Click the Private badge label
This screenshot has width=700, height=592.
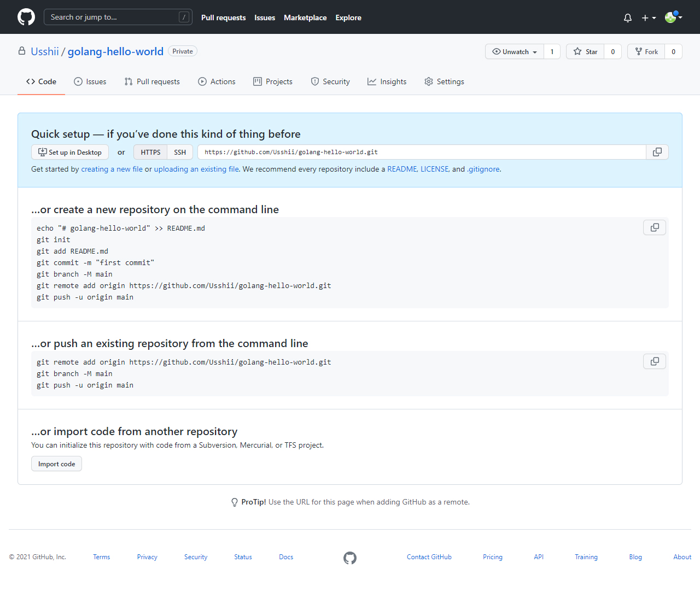(x=183, y=51)
